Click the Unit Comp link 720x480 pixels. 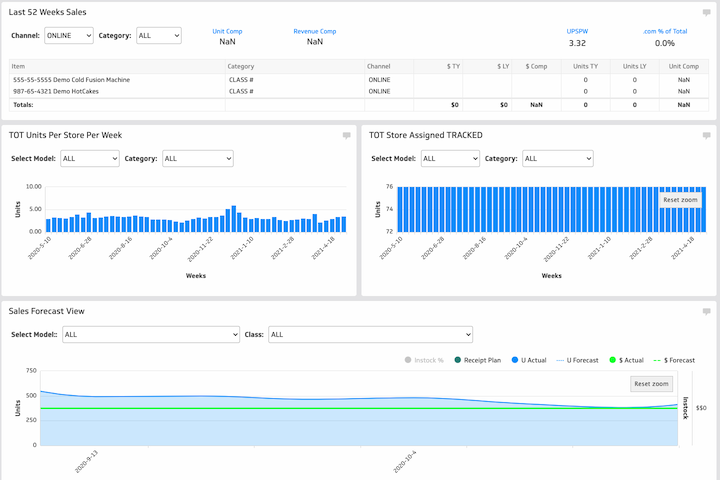pos(227,31)
